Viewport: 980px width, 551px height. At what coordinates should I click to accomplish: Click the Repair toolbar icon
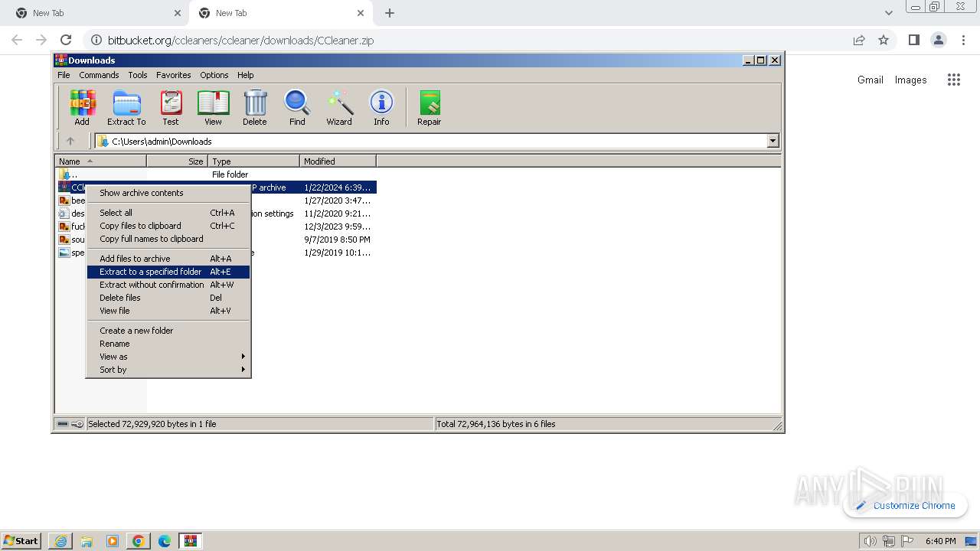(x=429, y=108)
